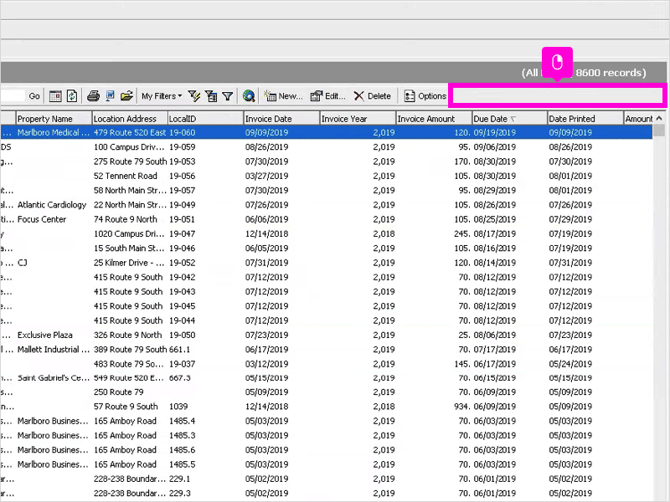
Task: Select the Mallett Industrial row
Action: 326,349
